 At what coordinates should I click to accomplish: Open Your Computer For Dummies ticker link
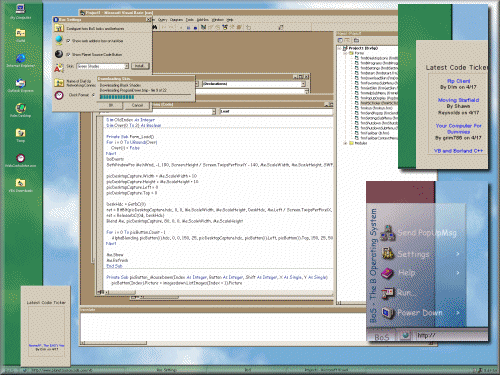[x=458, y=129]
